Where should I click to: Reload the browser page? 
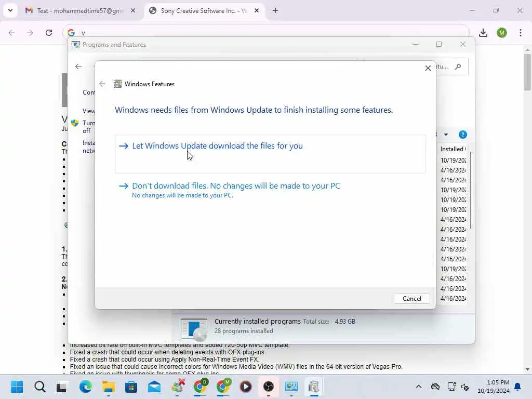[49, 33]
